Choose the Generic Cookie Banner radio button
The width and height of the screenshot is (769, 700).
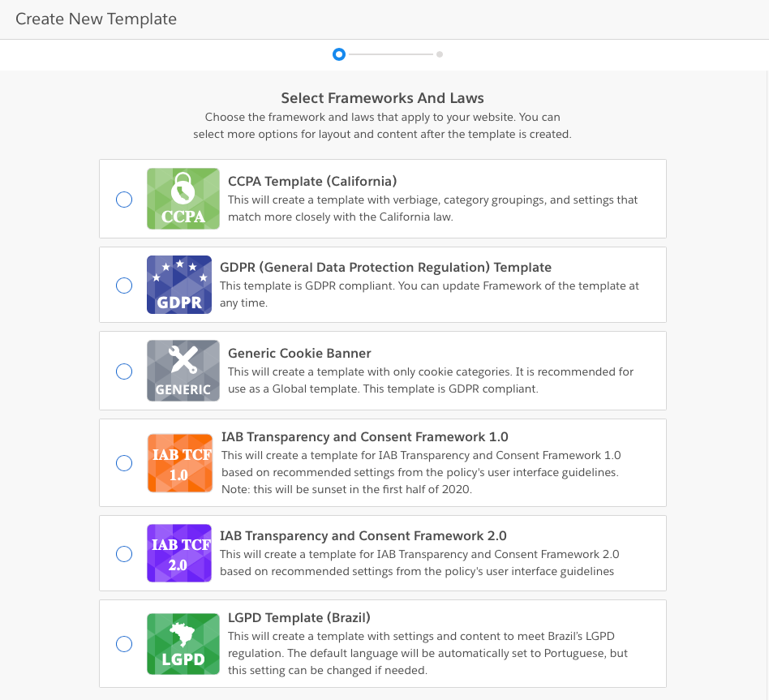[x=124, y=371]
